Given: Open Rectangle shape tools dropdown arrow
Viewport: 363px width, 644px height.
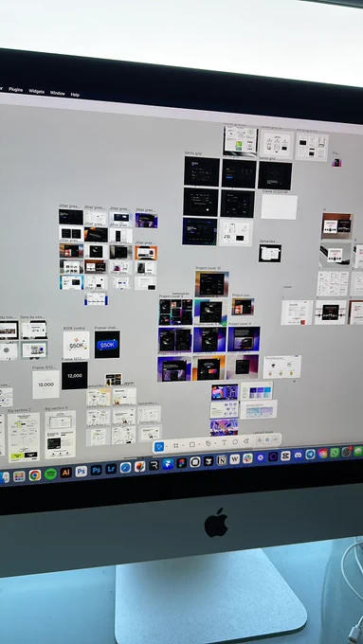Looking at the screenshot, I should pos(199,444).
